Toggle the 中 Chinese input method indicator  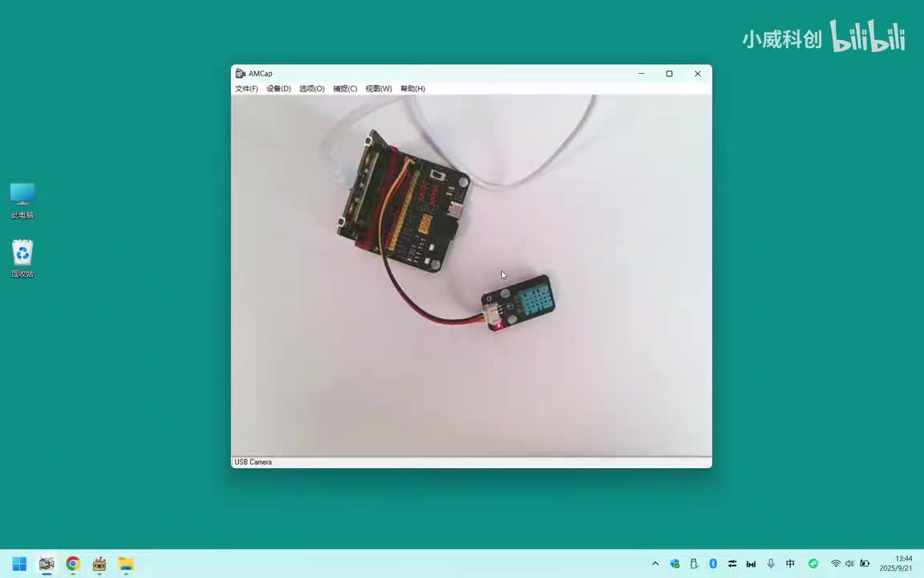point(790,564)
